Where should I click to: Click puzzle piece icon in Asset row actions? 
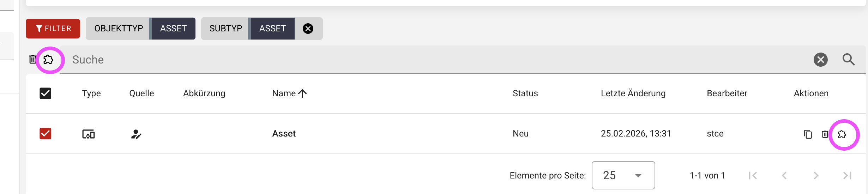[x=842, y=134]
